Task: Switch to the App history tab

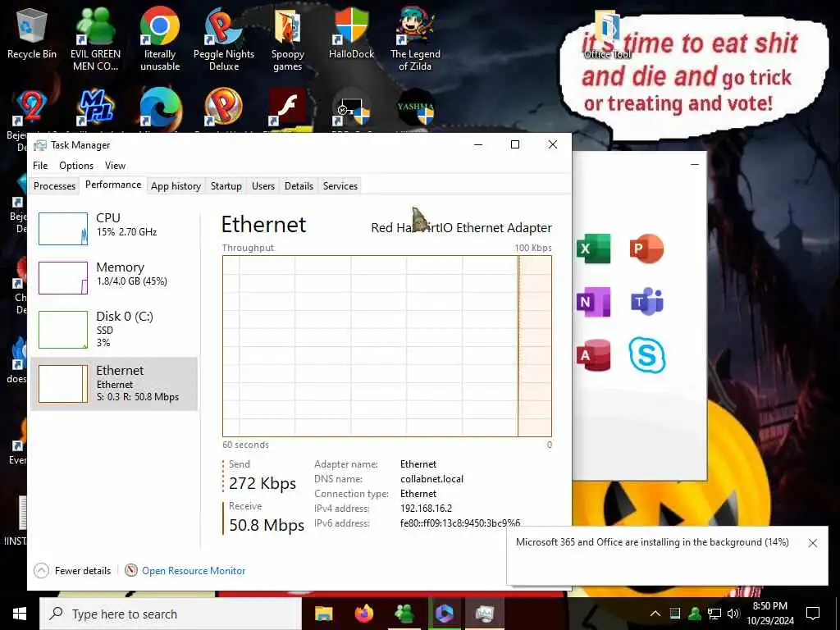Action: (176, 186)
